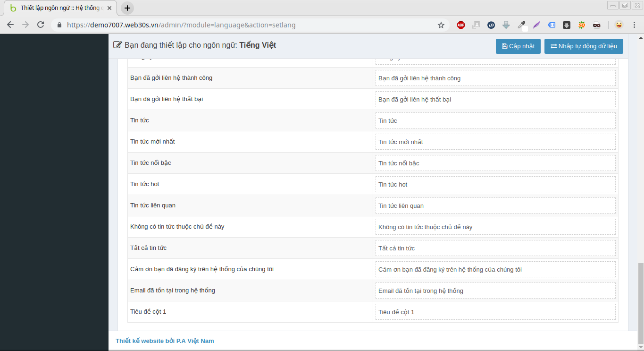Viewport: 644px width, 351px height.
Task: Click the left label Tin tức hot
Action: click(x=145, y=184)
